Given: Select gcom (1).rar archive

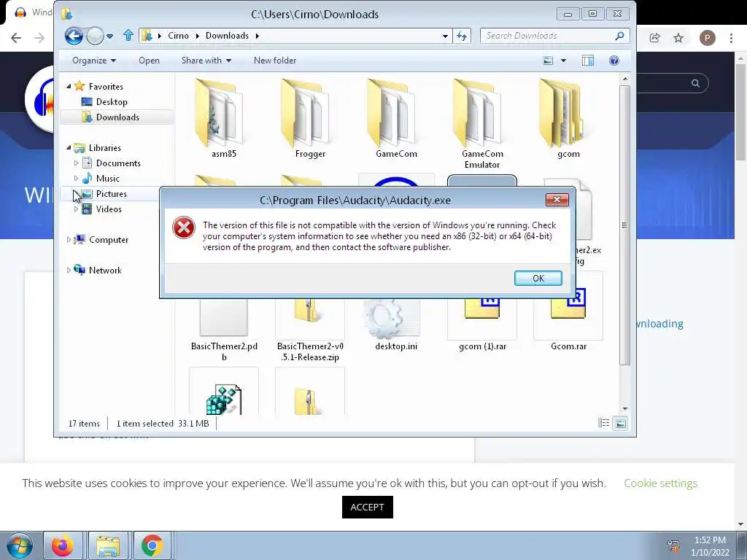Looking at the screenshot, I should [482, 326].
